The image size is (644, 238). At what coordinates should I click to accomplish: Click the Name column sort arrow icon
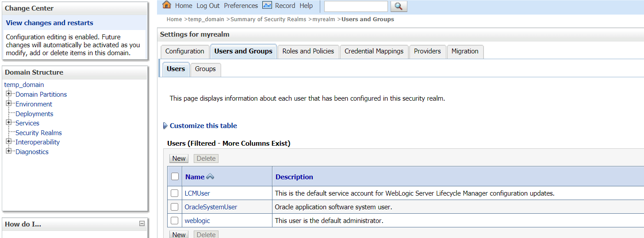210,177
